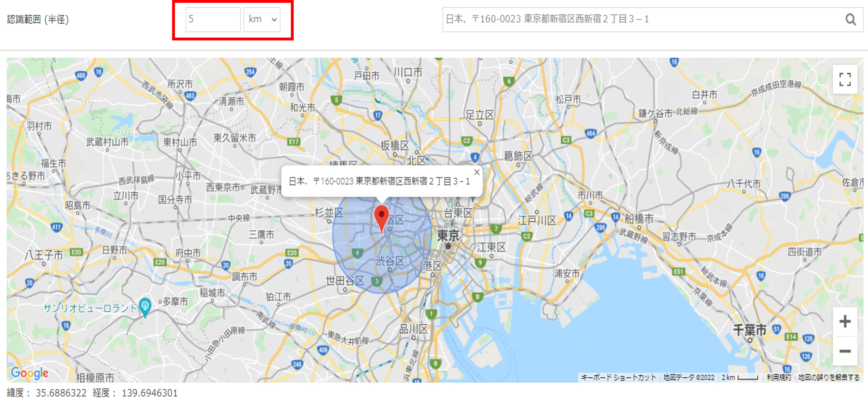Click the 世田谷区 label on the map

pos(345,281)
